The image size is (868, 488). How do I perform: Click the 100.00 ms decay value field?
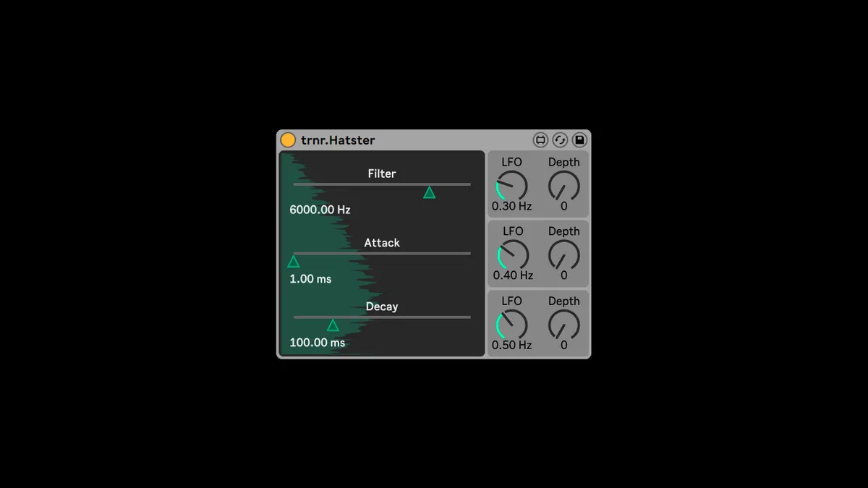tap(317, 343)
